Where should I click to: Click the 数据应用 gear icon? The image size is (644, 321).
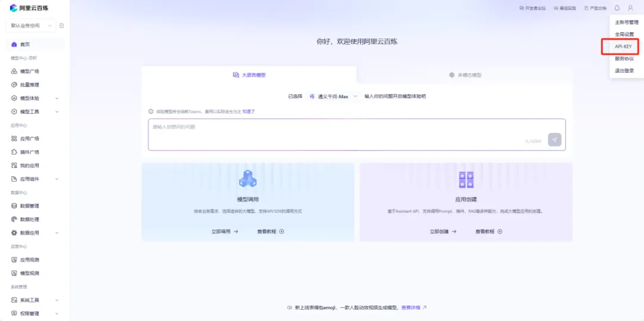point(14,233)
